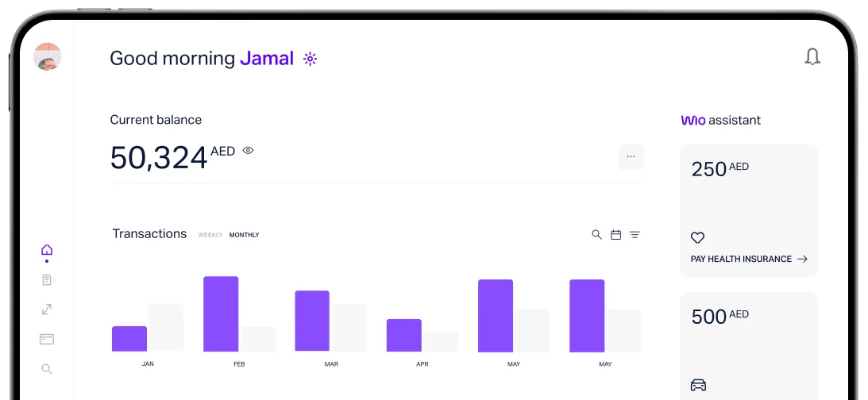This screenshot has height=400, width=868.
Task: Click the purple FEB bar
Action: (x=221, y=313)
